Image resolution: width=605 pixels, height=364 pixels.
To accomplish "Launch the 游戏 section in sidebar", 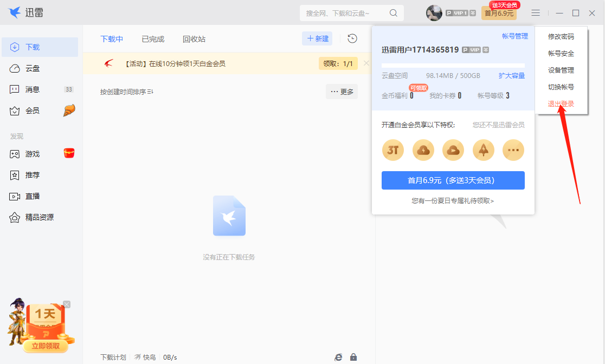I will tap(34, 153).
